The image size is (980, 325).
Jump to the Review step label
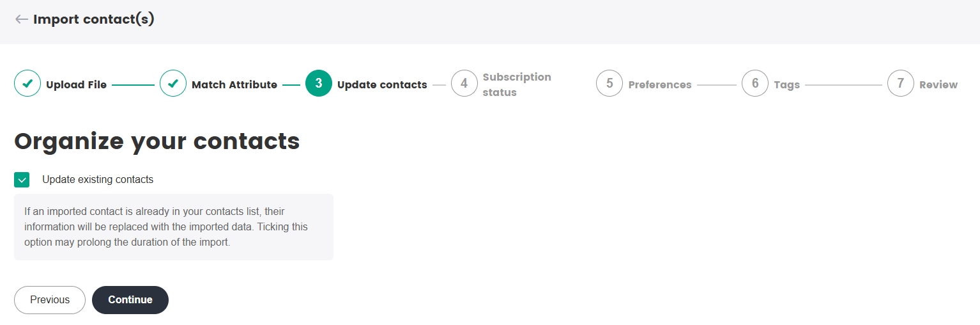938,84
